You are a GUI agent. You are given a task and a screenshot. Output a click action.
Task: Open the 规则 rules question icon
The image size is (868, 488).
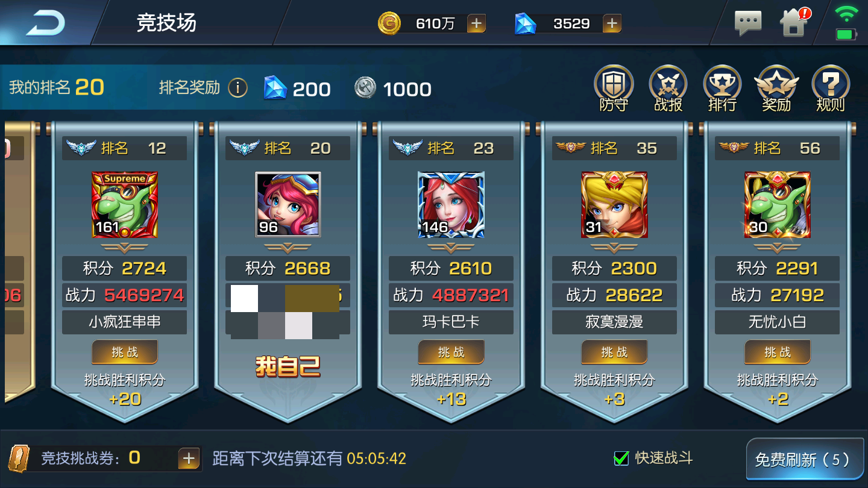[x=831, y=89]
